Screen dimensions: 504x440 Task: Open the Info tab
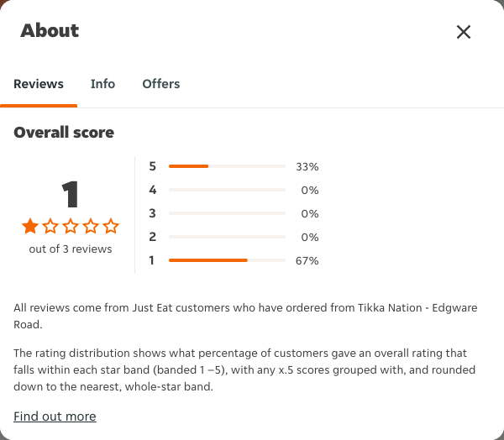[102, 84]
